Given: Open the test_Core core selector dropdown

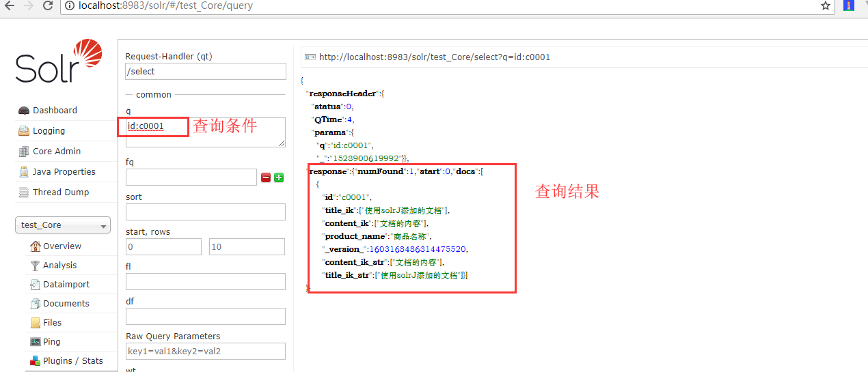Looking at the screenshot, I should tap(63, 225).
